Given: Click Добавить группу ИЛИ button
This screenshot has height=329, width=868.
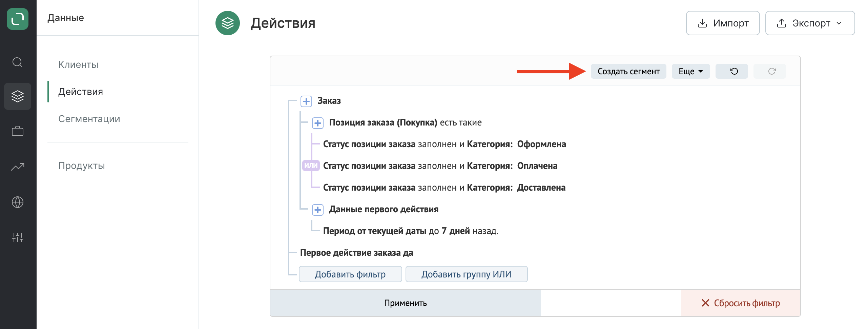Looking at the screenshot, I should point(466,274).
